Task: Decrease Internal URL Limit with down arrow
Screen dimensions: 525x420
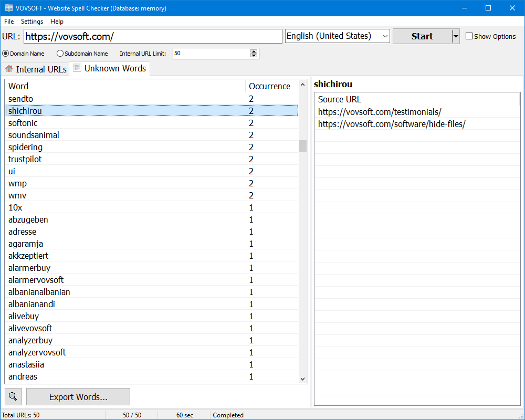Action: click(254, 56)
